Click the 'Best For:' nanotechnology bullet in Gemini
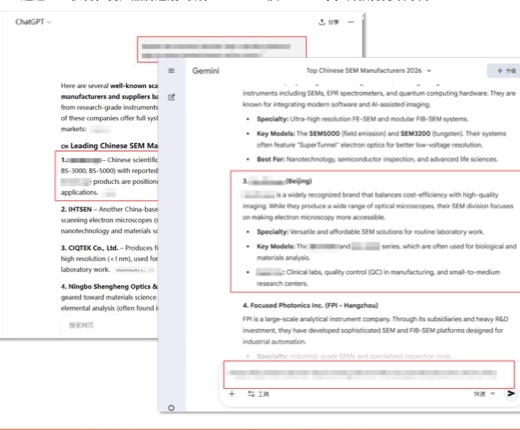The image size is (520, 430). pos(377,159)
